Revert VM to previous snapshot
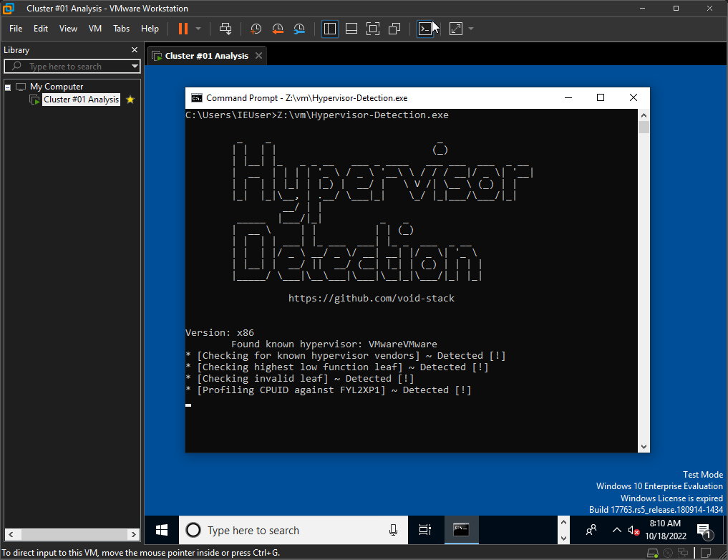 (x=278, y=29)
